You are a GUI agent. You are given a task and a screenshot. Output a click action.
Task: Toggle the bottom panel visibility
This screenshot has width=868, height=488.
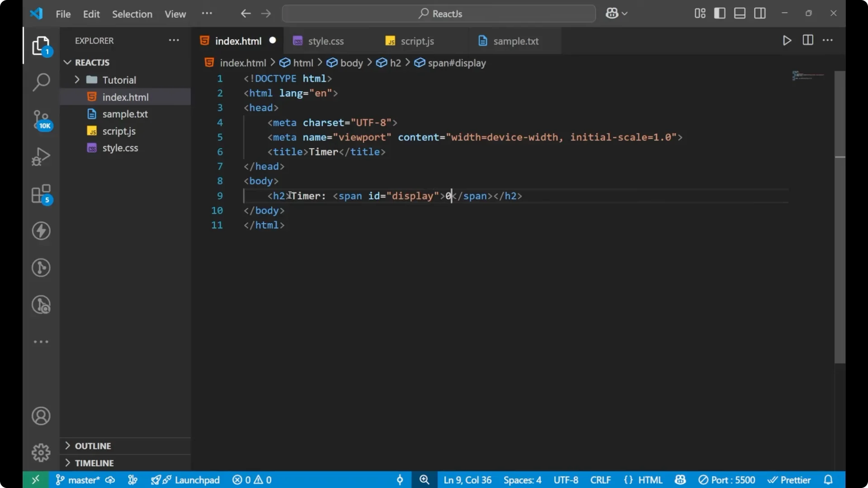[740, 13]
